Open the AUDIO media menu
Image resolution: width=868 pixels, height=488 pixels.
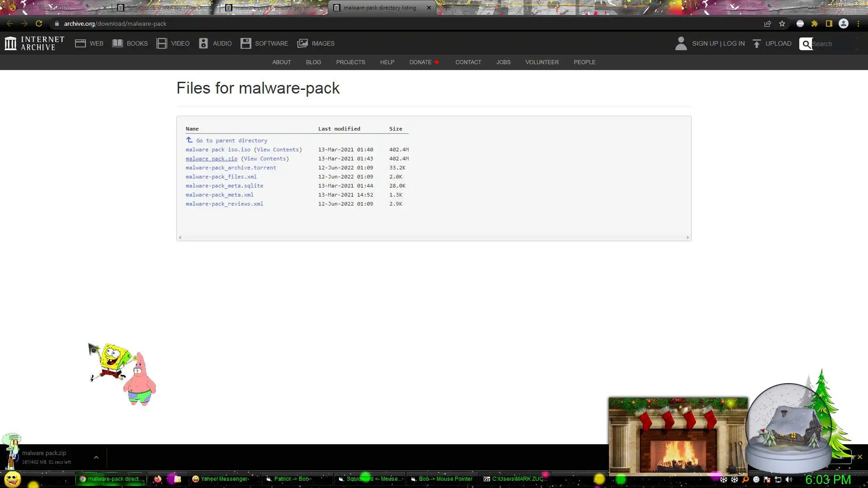coord(215,43)
